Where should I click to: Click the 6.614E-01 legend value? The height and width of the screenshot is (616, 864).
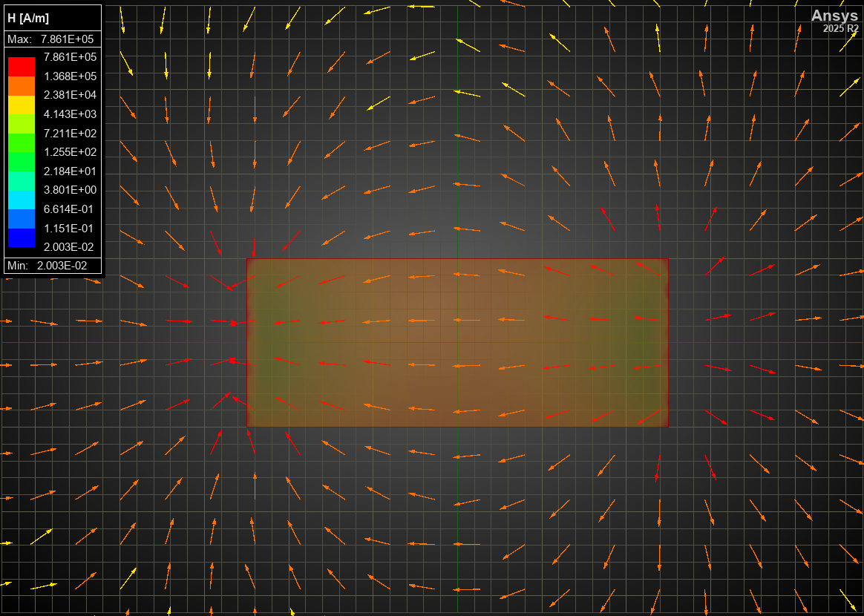(x=70, y=209)
